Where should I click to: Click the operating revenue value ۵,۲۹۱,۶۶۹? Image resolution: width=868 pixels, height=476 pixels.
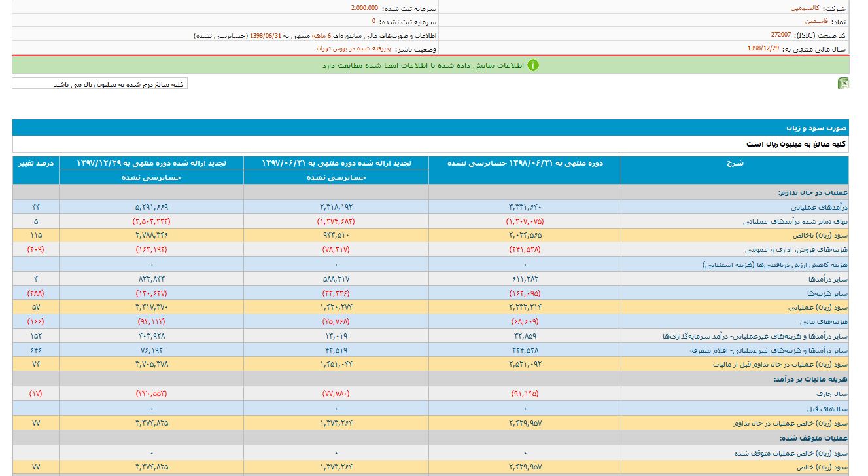[152, 207]
